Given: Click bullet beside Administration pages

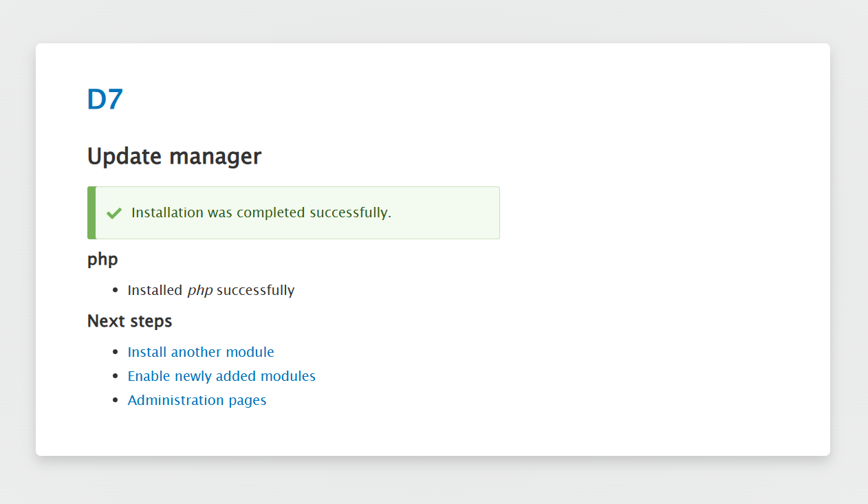Looking at the screenshot, I should pos(115,401).
